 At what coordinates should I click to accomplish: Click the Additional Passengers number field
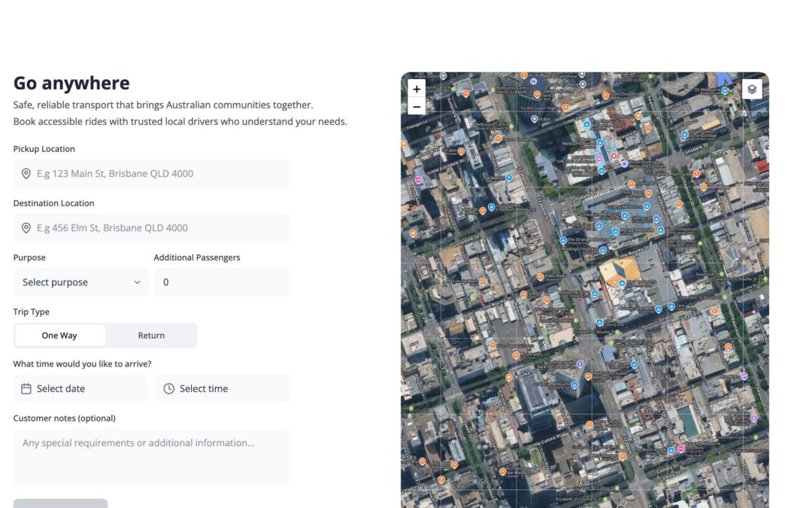tap(222, 282)
